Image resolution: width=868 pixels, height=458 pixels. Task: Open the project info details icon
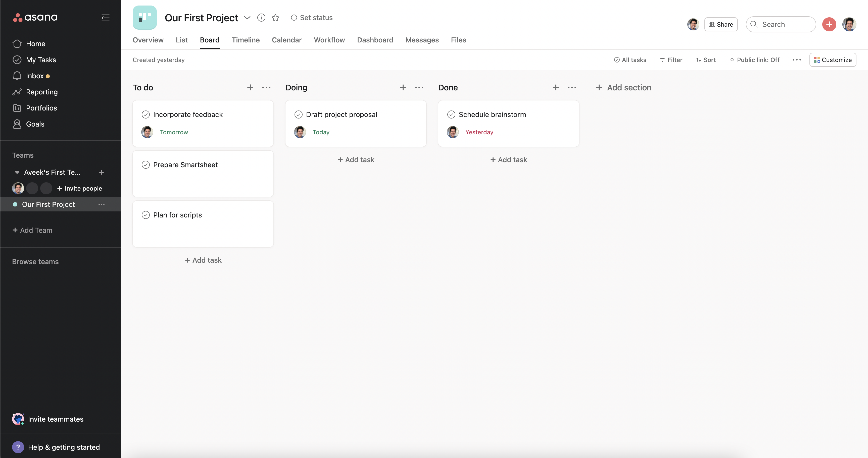pyautogui.click(x=261, y=18)
